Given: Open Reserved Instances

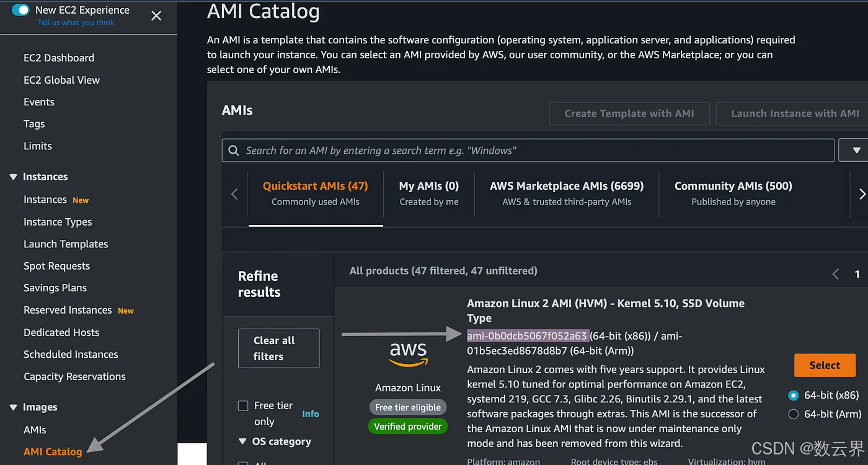Looking at the screenshot, I should click(x=68, y=310).
